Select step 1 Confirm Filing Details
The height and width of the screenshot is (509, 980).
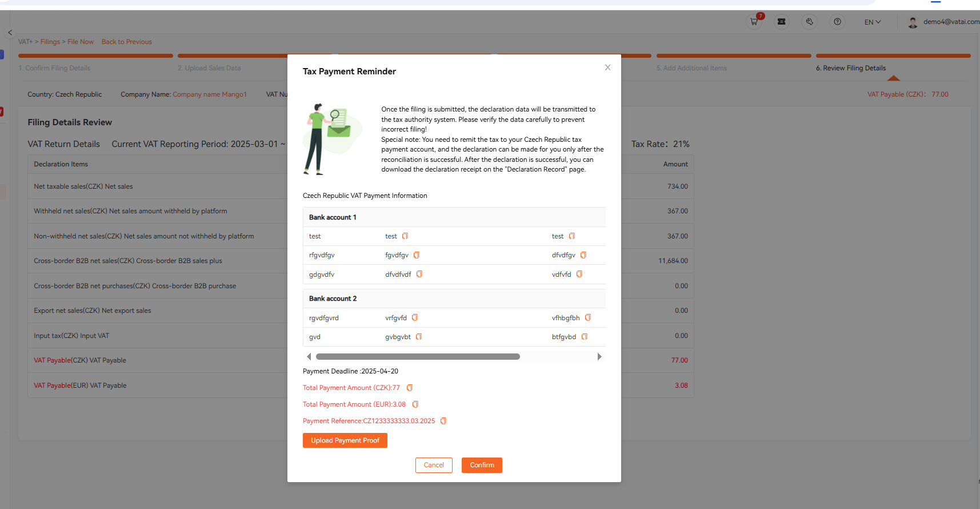(54, 68)
